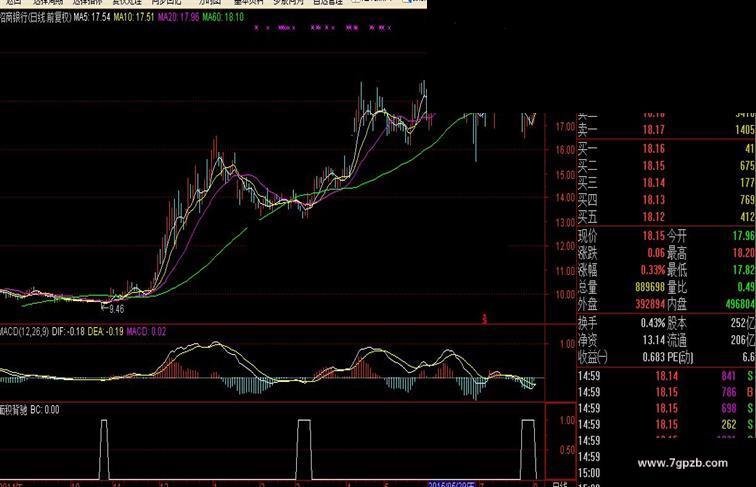Click the 今开 opening price 17.96

743,236
